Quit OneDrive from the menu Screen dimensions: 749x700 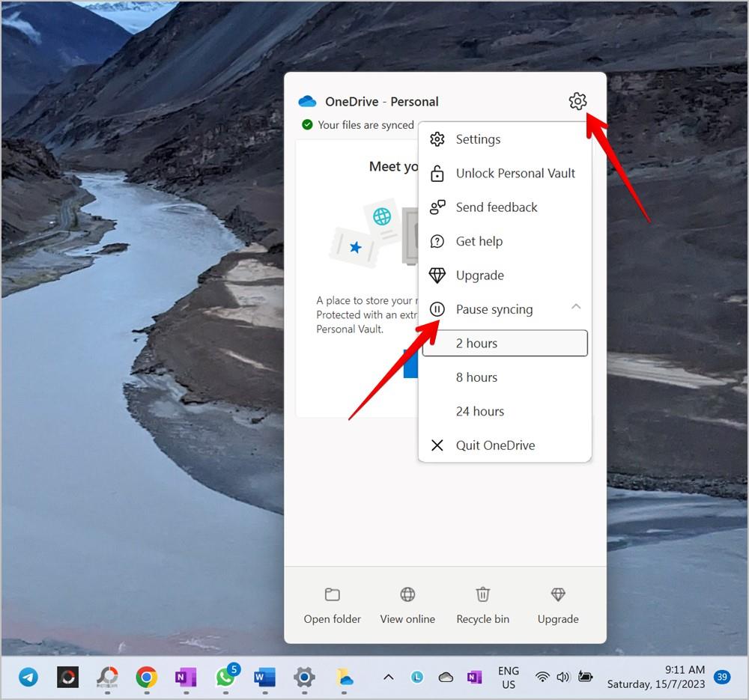[x=505, y=445]
